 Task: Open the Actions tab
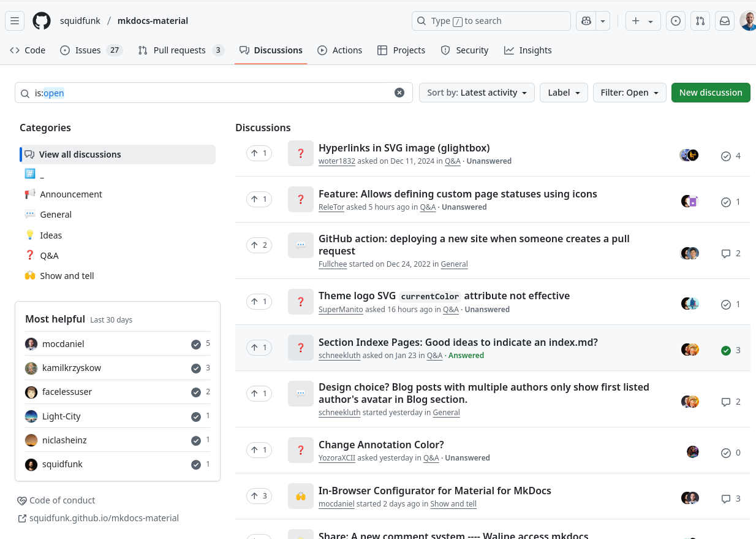tap(339, 50)
